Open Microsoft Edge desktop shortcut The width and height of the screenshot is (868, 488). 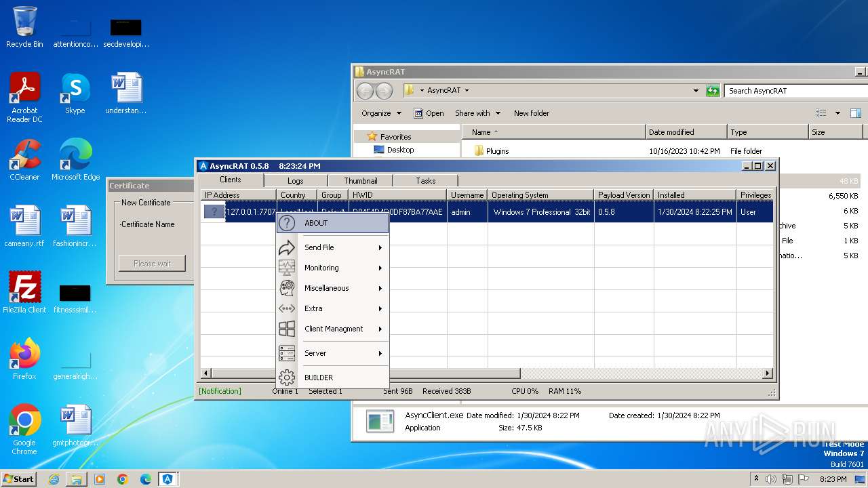(75, 160)
